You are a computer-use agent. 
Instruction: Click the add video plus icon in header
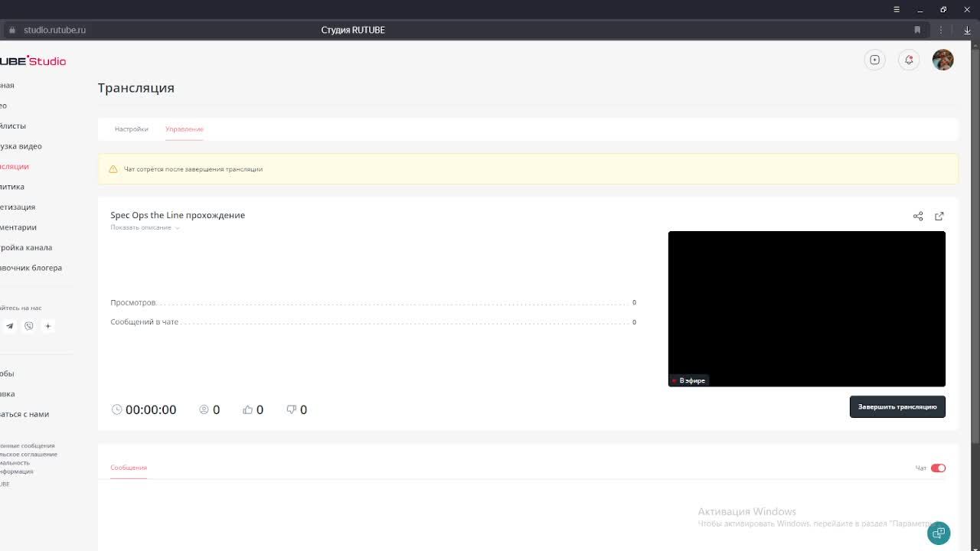(874, 60)
